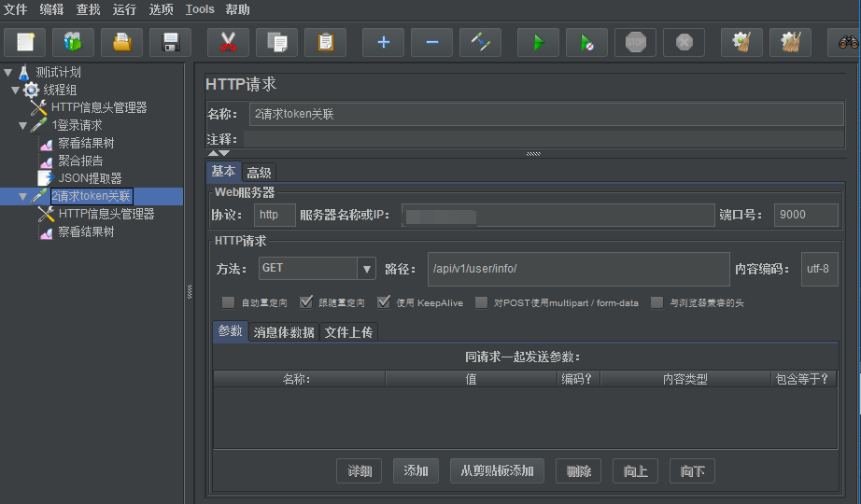Click the Copy icon in the toolbar

pyautogui.click(x=276, y=42)
